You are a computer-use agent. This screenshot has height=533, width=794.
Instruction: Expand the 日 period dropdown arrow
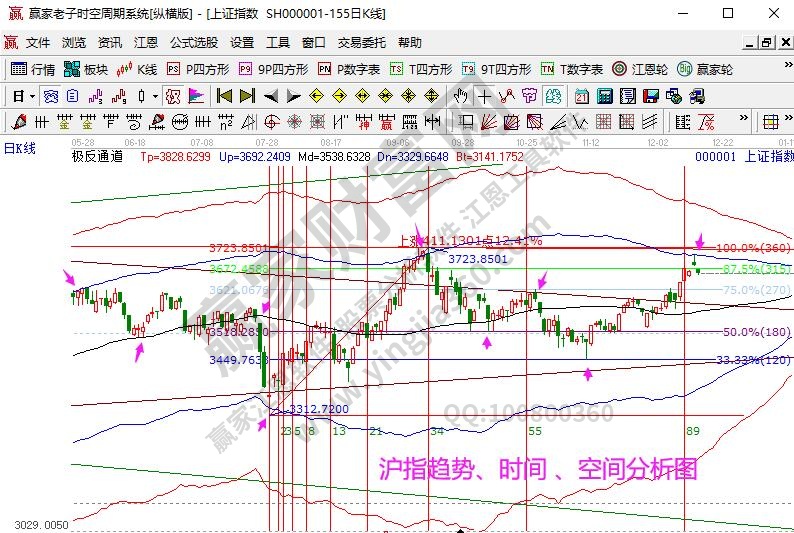coord(32,96)
